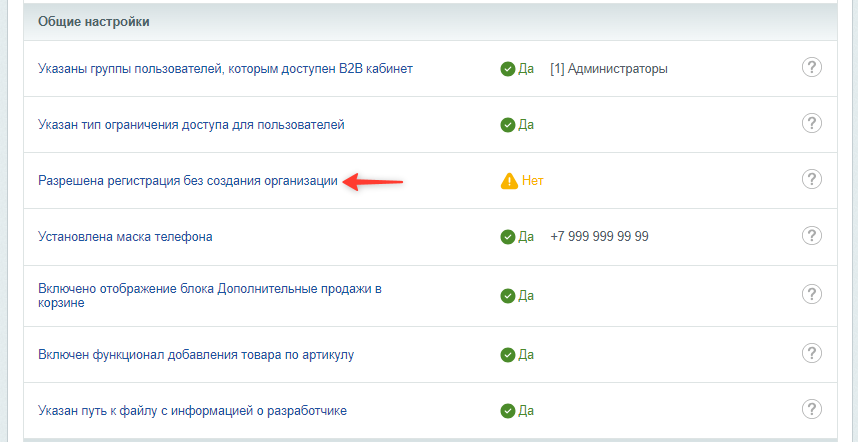Click green check icon in user groups row
This screenshot has width=858, height=442.
(x=508, y=69)
